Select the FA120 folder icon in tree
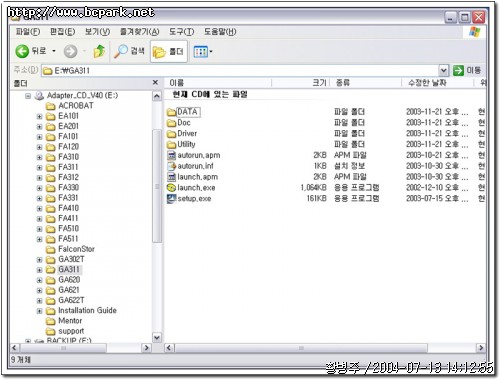The image size is (500, 380). pos(50,147)
